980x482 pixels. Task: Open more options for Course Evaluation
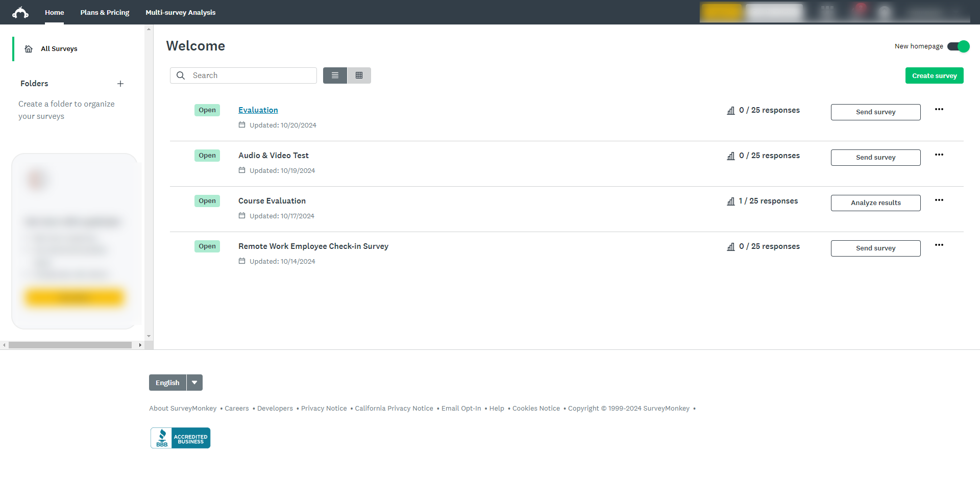pyautogui.click(x=939, y=200)
